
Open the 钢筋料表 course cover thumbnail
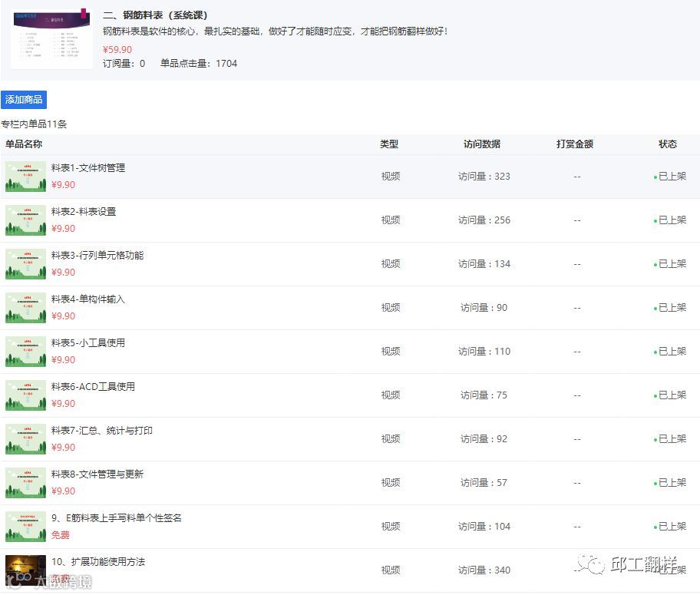[51, 38]
